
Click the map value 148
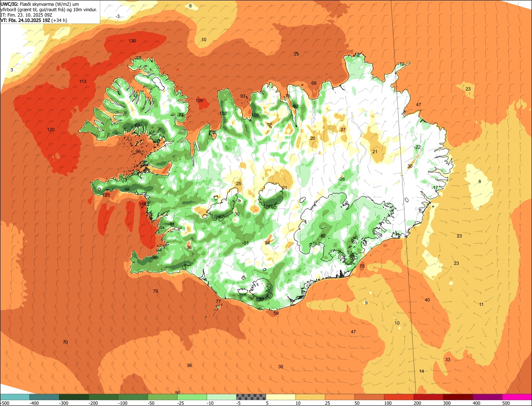(143, 204)
